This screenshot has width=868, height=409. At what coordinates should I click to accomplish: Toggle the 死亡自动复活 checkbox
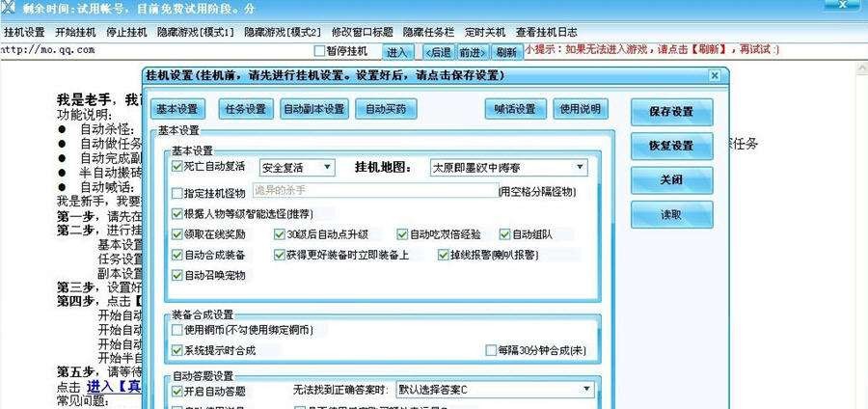click(176, 167)
